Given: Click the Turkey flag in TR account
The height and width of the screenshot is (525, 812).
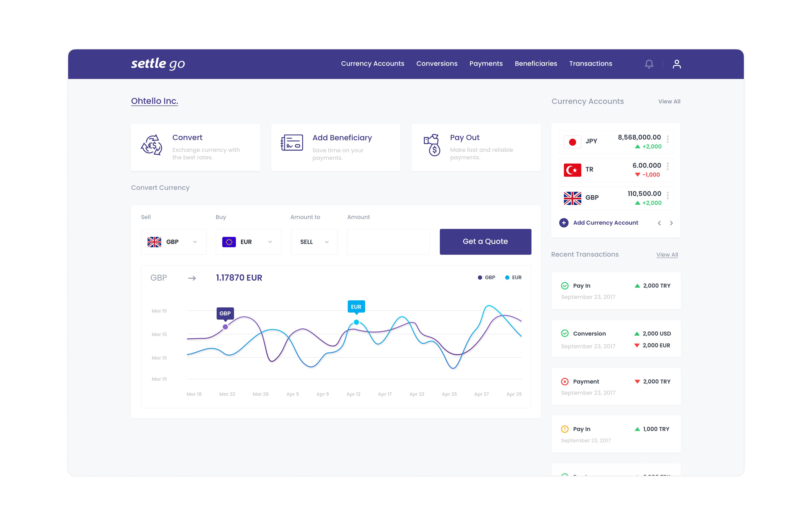Looking at the screenshot, I should tap(572, 170).
